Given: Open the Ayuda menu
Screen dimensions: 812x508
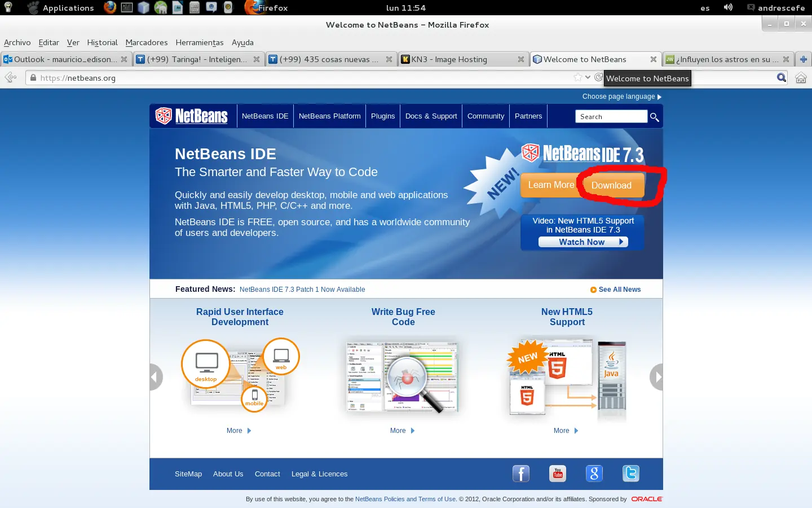Looking at the screenshot, I should (x=242, y=42).
